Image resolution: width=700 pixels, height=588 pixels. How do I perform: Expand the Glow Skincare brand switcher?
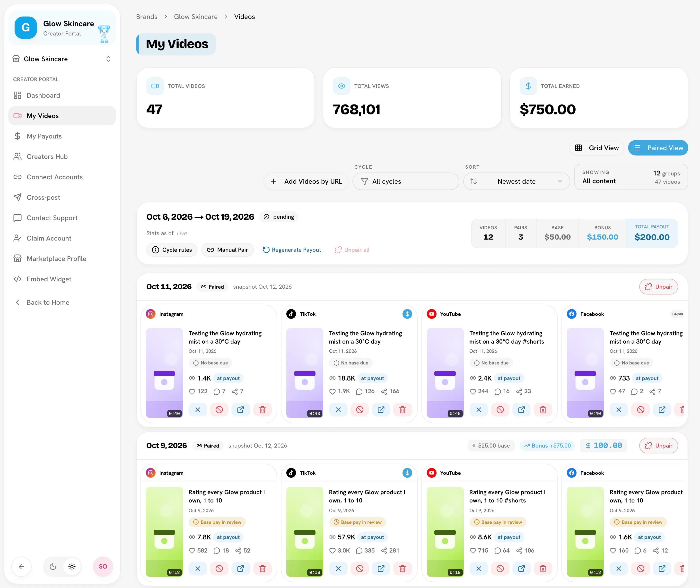(x=62, y=59)
